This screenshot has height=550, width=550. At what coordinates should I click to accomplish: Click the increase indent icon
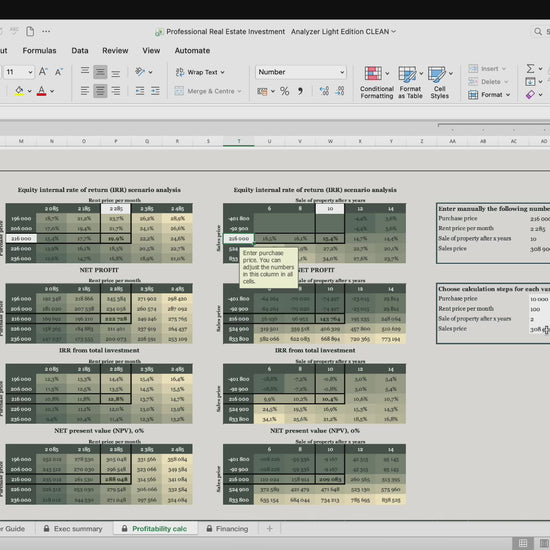pyautogui.click(x=155, y=91)
